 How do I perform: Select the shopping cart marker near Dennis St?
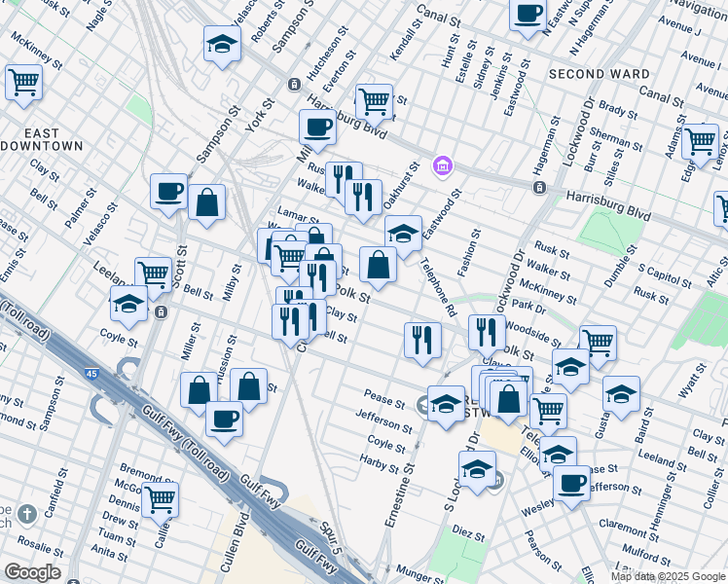[161, 503]
